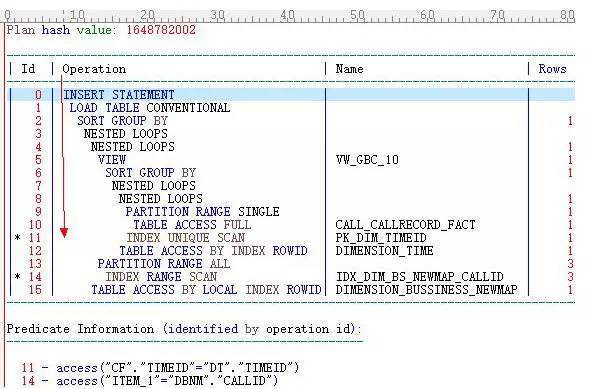Click the Name column header

pyautogui.click(x=350, y=69)
